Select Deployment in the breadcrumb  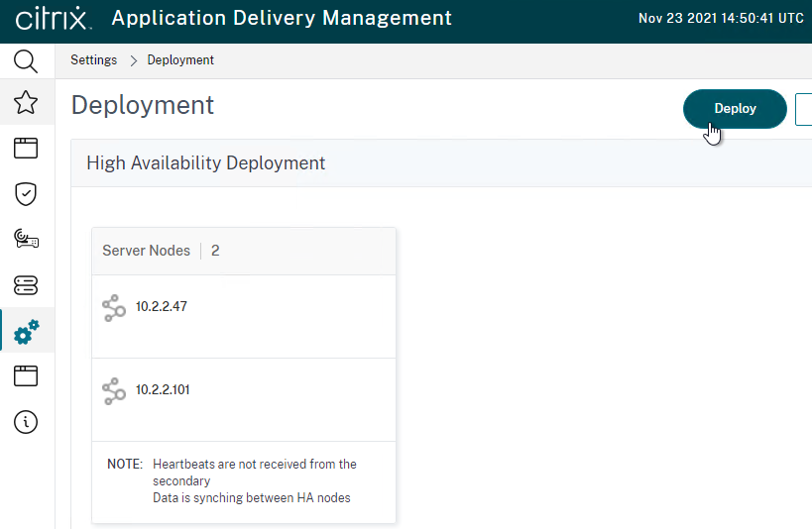click(x=180, y=60)
